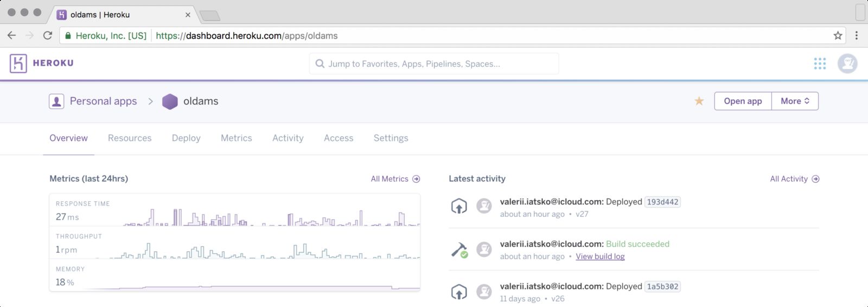The image size is (868, 307).
Task: Click the Build succeeded status text
Action: [637, 244]
